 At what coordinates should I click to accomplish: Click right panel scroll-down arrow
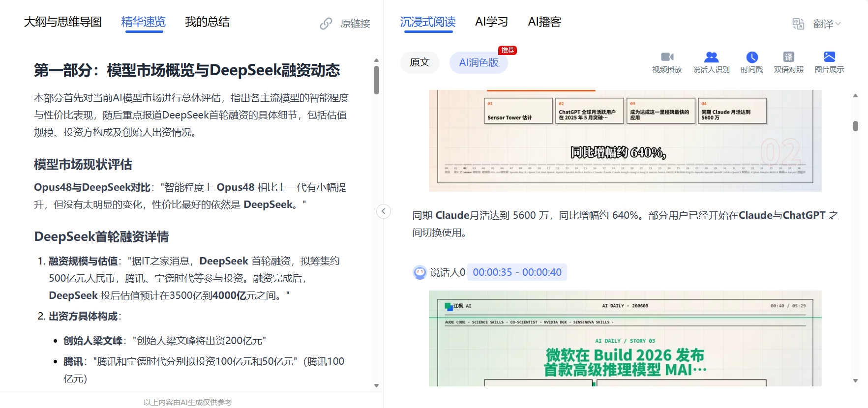pyautogui.click(x=855, y=380)
